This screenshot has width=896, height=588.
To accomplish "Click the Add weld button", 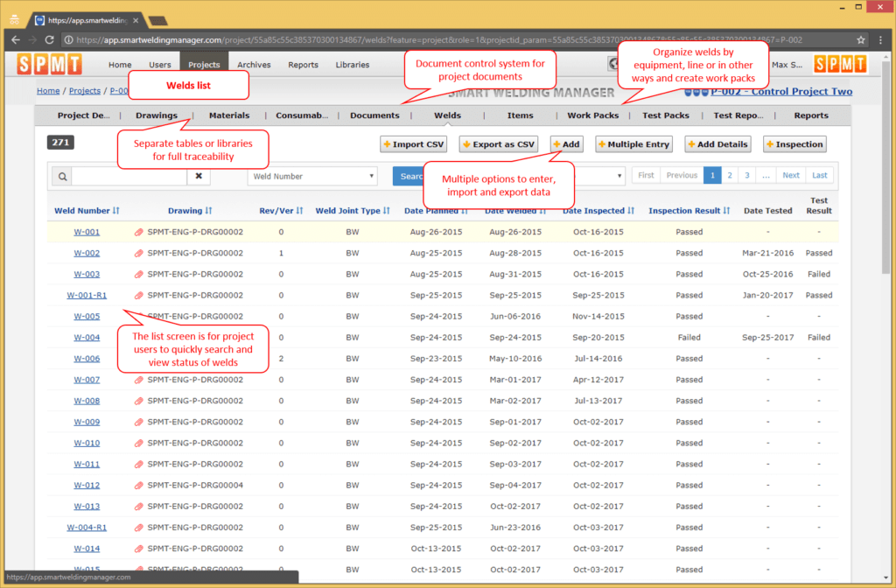I will point(566,144).
